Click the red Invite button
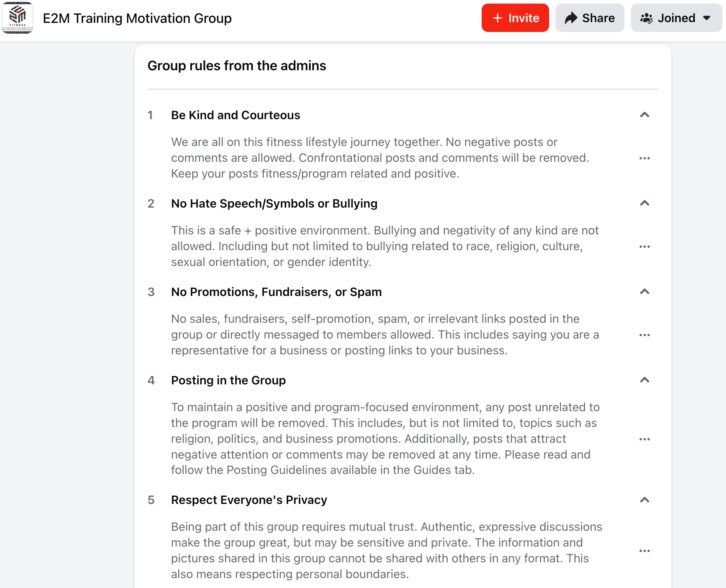This screenshot has height=588, width=726. [515, 18]
